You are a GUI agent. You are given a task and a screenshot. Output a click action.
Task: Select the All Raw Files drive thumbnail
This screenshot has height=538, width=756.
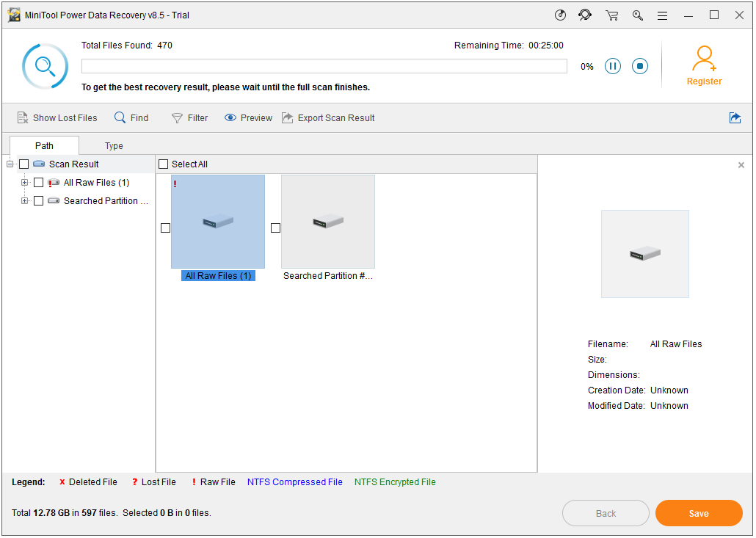pos(218,222)
